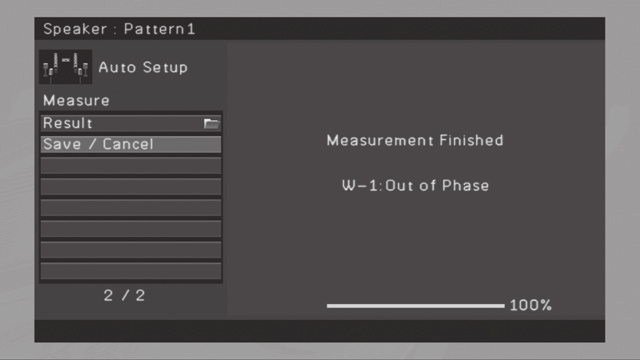Click the 100% progress label
Image resolution: width=640 pixels, height=360 pixels.
(x=531, y=305)
